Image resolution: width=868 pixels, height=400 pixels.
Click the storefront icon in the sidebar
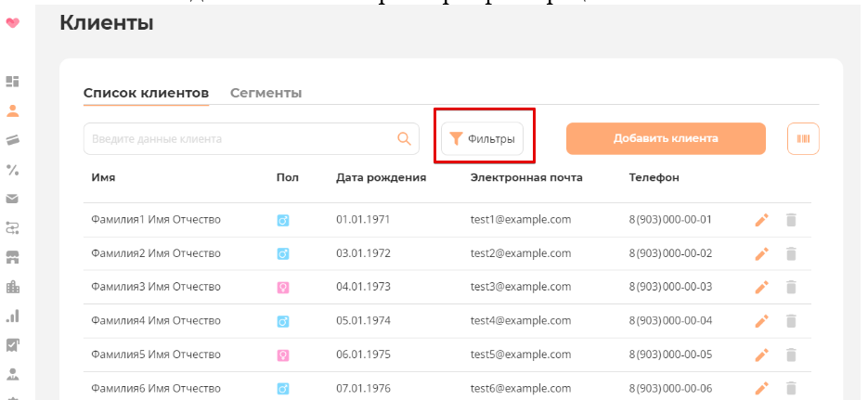[13, 257]
